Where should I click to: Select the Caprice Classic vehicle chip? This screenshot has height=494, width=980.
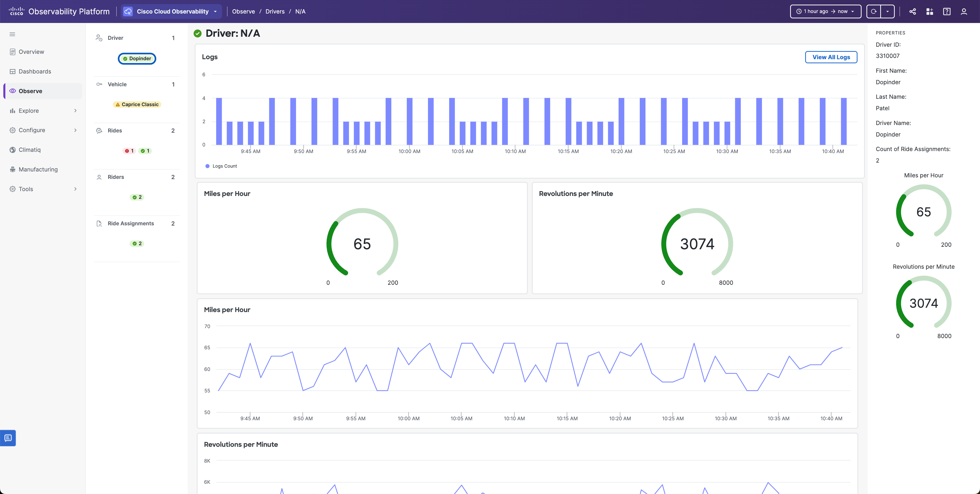click(x=137, y=105)
